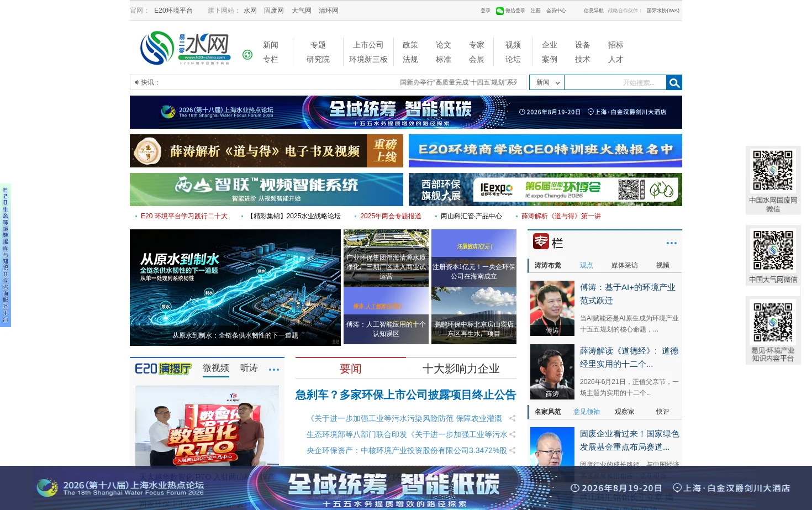Click the 中国水网固废网微信 QR code
The image size is (812, 510).
[x=773, y=171]
